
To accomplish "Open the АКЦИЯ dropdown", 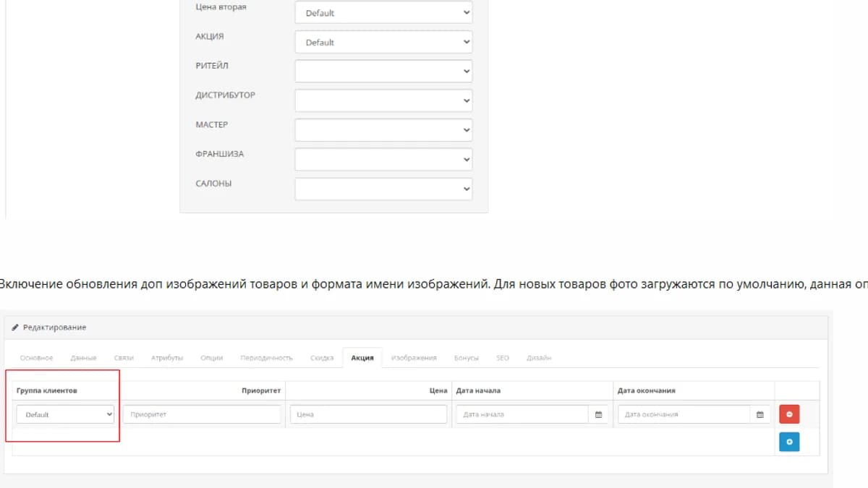I will click(383, 42).
